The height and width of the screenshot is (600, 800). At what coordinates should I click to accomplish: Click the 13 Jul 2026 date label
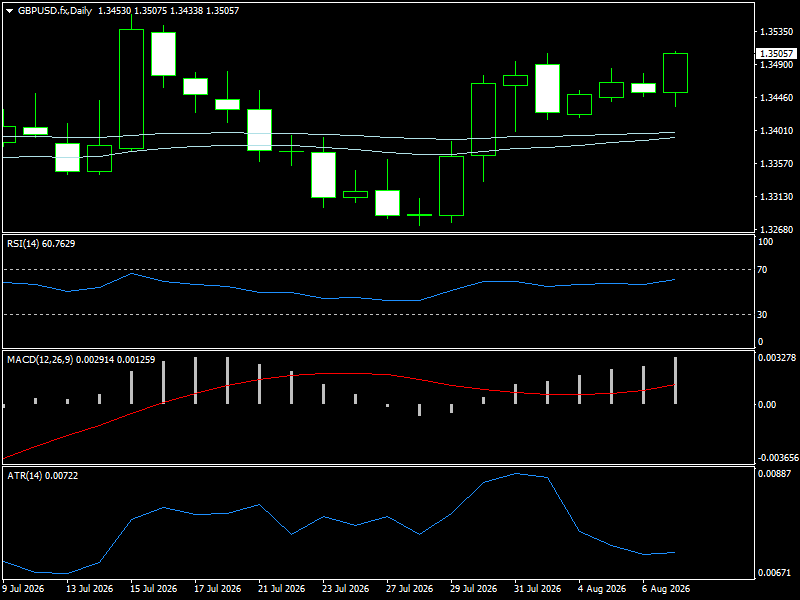(90, 589)
